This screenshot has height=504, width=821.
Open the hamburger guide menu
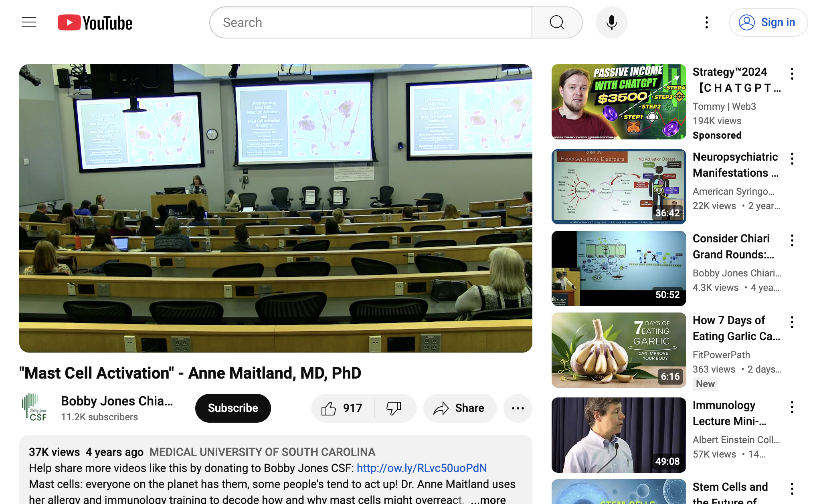tap(29, 22)
